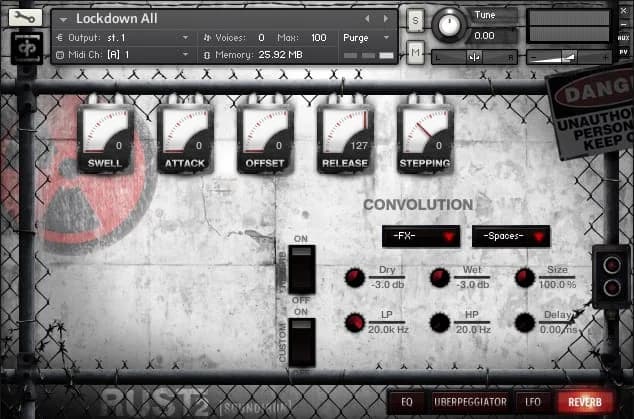Expand the Purge dropdown menu
The width and height of the screenshot is (634, 419).
pos(367,37)
